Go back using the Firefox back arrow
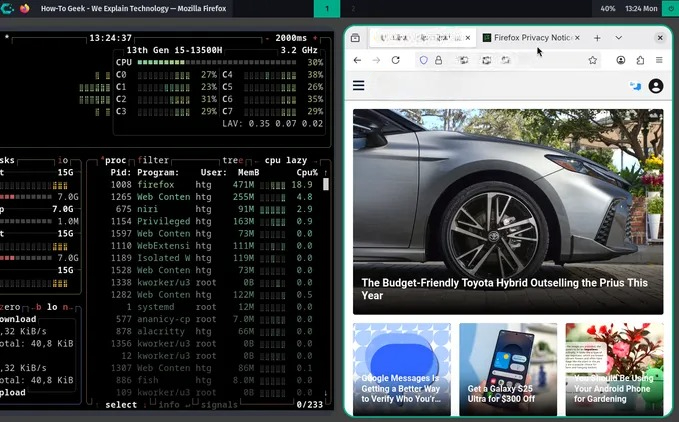This screenshot has height=422, width=679. (x=357, y=60)
